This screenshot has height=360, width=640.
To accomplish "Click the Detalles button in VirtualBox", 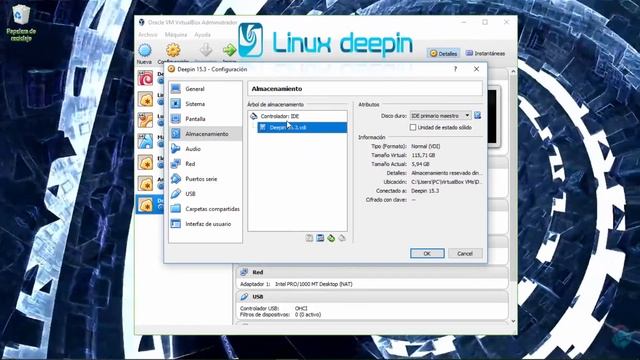I will pyautogui.click(x=443, y=53).
